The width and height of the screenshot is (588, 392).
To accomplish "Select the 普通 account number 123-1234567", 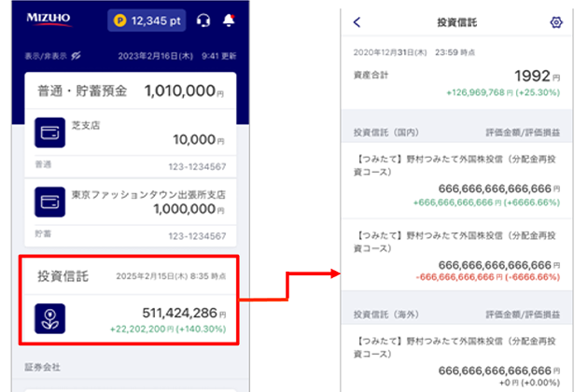I will [x=197, y=166].
